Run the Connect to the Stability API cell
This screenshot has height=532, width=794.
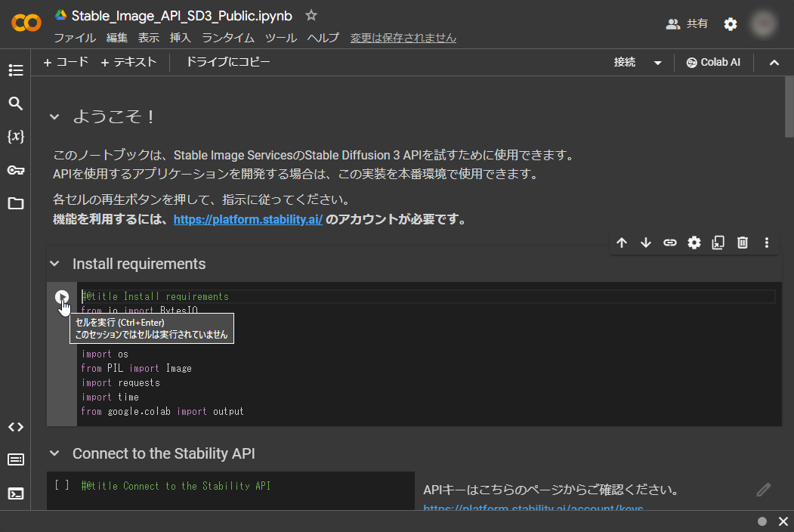[62, 485]
